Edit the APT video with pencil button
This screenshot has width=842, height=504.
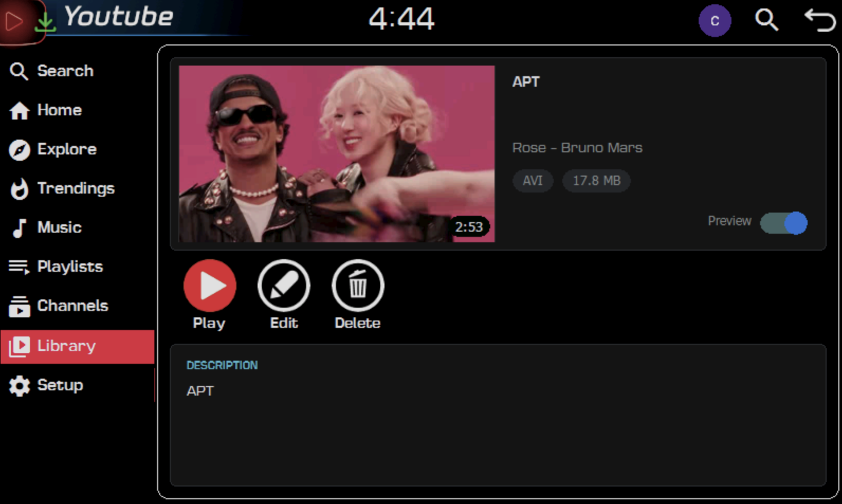[284, 286]
